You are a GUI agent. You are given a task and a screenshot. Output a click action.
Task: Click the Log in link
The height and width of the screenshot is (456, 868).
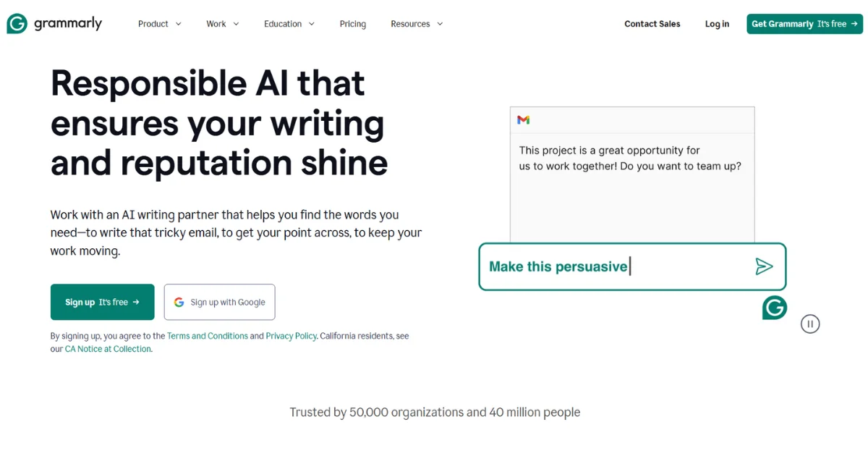(x=716, y=23)
